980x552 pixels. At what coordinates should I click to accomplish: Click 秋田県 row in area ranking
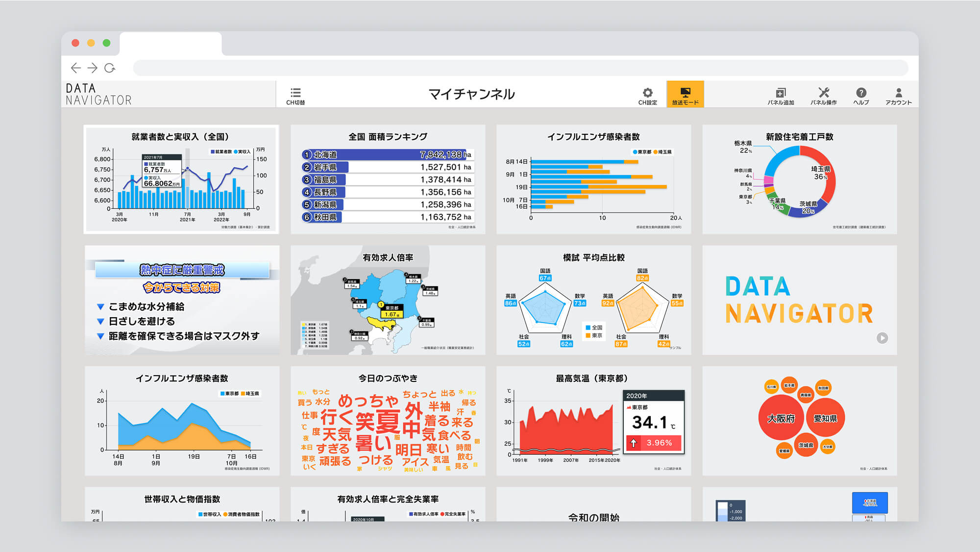point(388,217)
